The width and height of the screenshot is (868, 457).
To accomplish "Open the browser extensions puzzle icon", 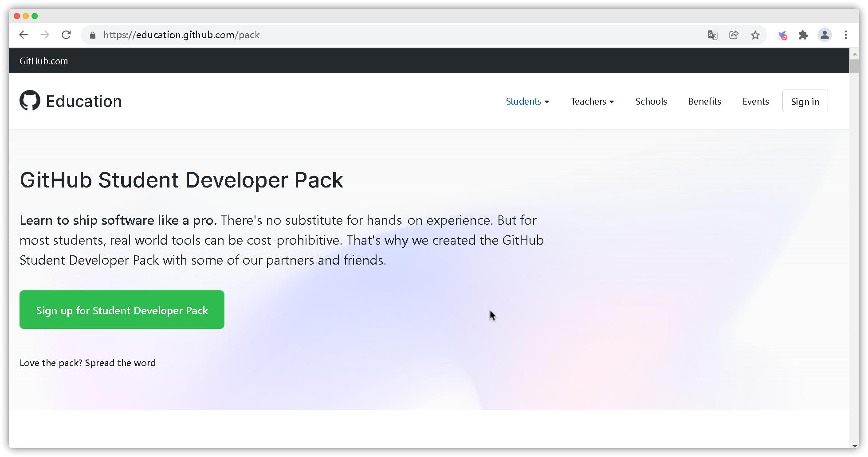I will point(803,35).
